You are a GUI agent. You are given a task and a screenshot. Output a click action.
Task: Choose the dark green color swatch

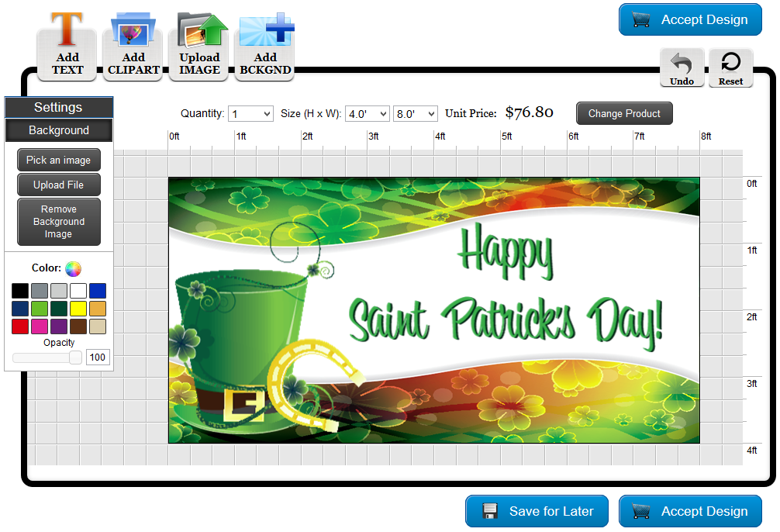click(59, 309)
